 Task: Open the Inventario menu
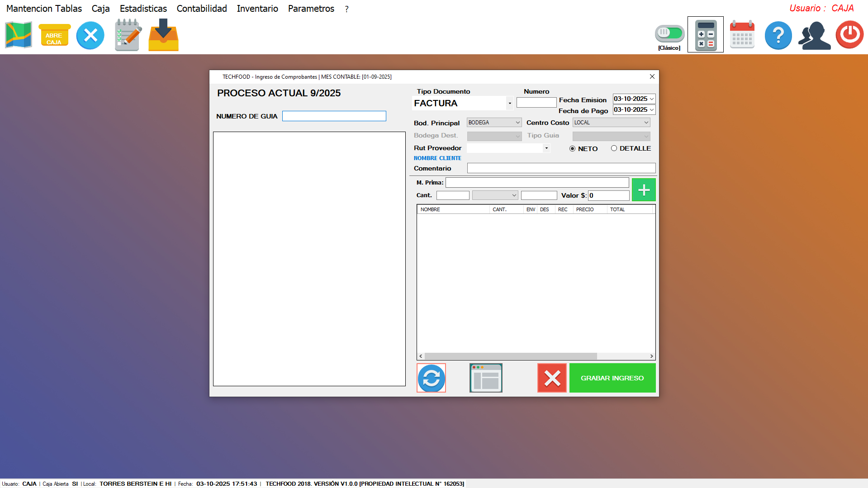(x=257, y=9)
